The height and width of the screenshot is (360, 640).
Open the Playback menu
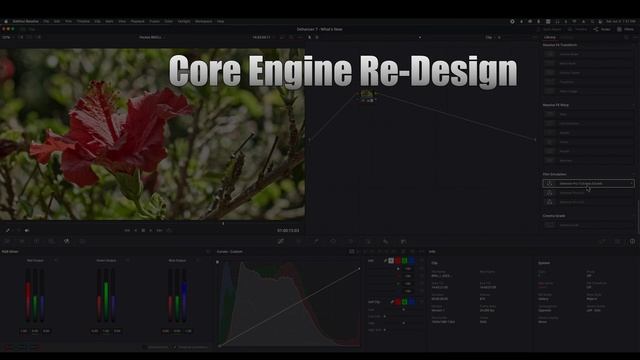coord(137,21)
